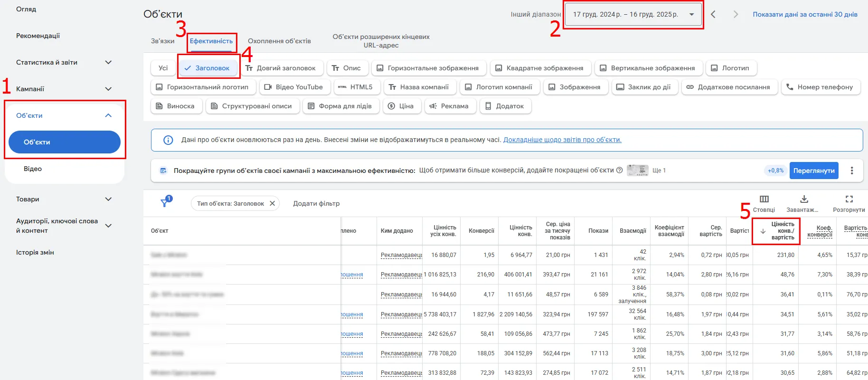Select the Усі asset type chip

tap(163, 68)
